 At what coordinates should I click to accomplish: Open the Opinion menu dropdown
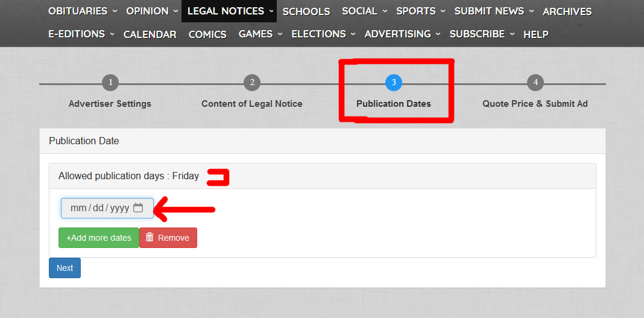click(152, 11)
